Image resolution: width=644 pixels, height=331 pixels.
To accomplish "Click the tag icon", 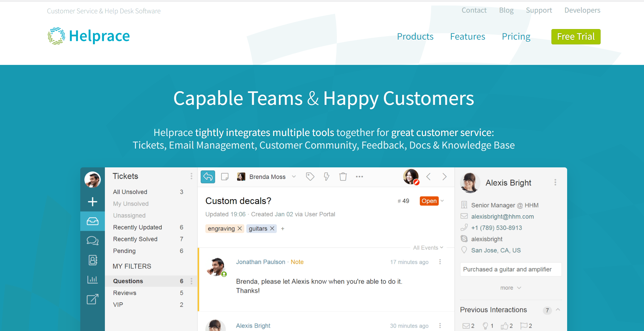I will pos(310,177).
